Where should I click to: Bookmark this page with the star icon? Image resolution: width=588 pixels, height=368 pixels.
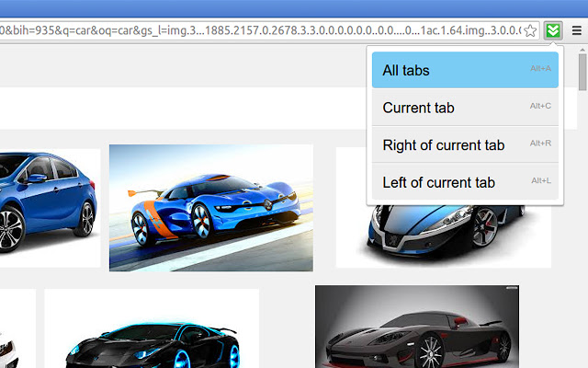tap(530, 30)
